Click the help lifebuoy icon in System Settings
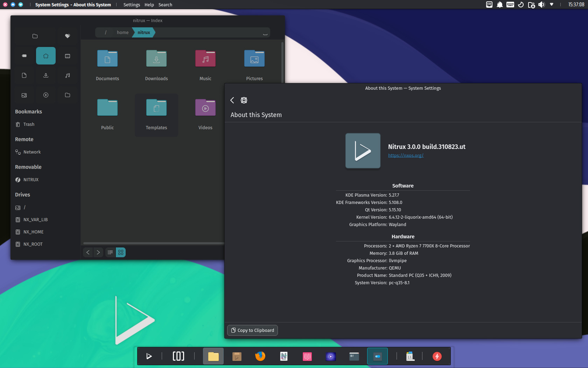The width and height of the screenshot is (588, 368). [244, 100]
